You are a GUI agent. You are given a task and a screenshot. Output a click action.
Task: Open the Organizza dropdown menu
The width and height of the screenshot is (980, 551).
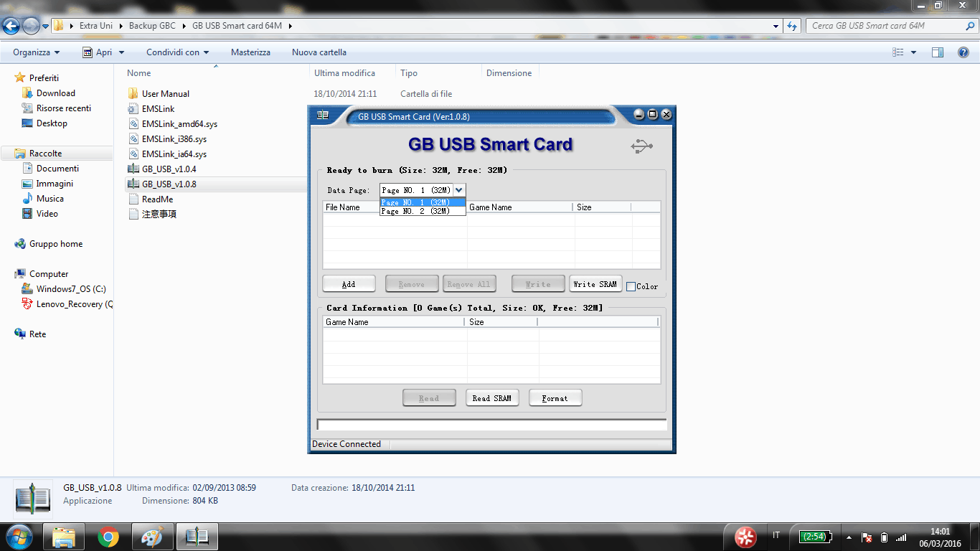[37, 52]
